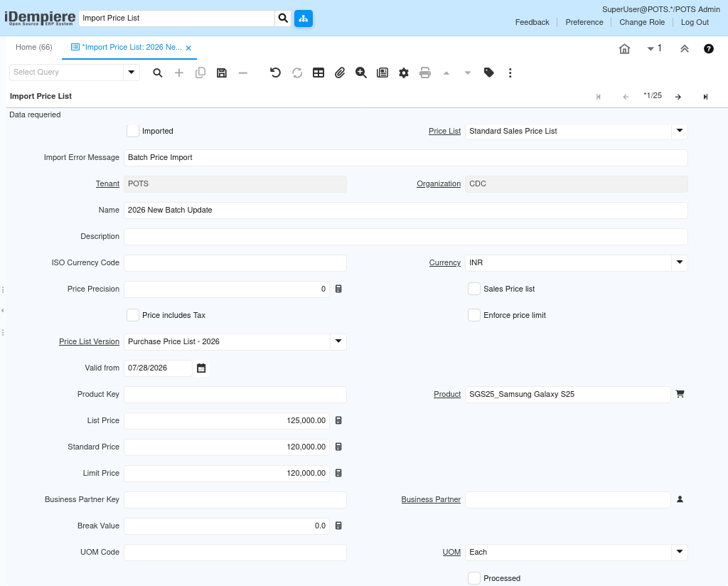Open the Feedback link

click(532, 22)
